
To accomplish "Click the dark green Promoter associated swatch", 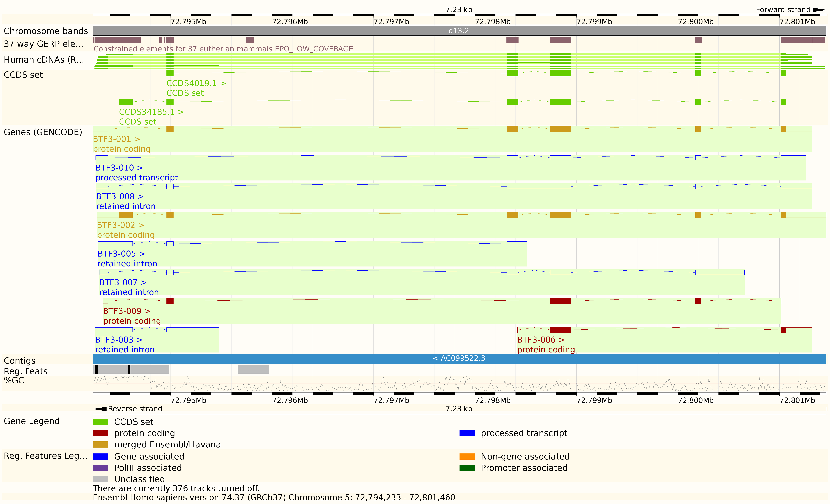I will click(467, 468).
